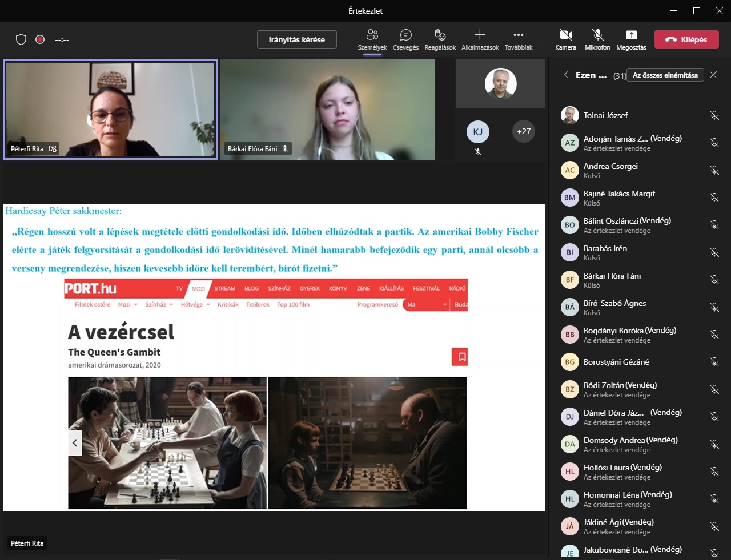
Task: Toggle the Mikrofon microphone button
Action: 597,39
